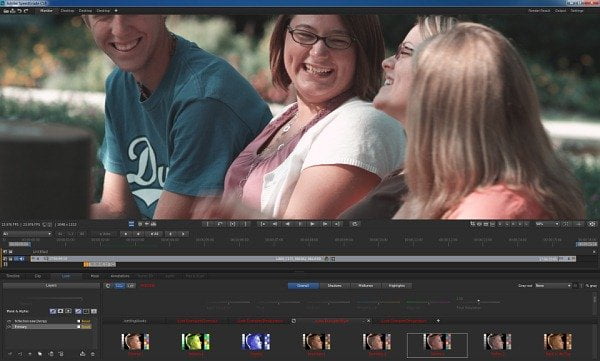
Task: Click delete layer trash icon
Action: pyautogui.click(x=51, y=354)
